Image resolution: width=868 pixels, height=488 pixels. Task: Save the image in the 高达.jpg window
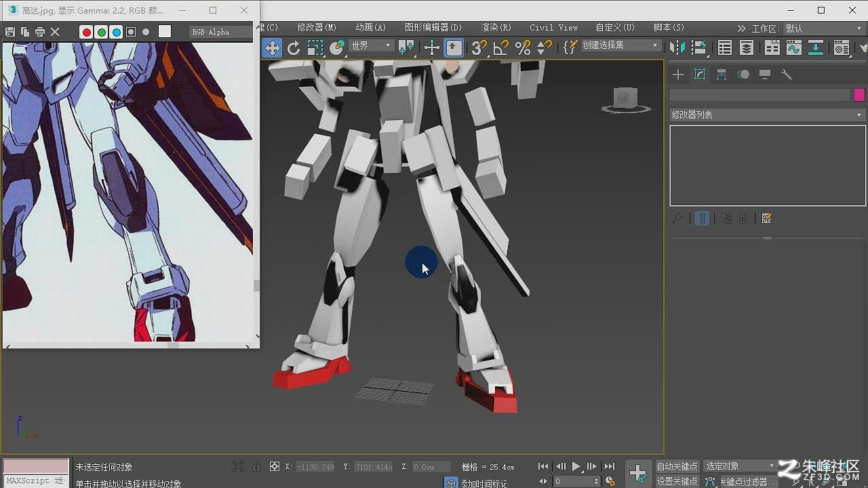[x=9, y=32]
